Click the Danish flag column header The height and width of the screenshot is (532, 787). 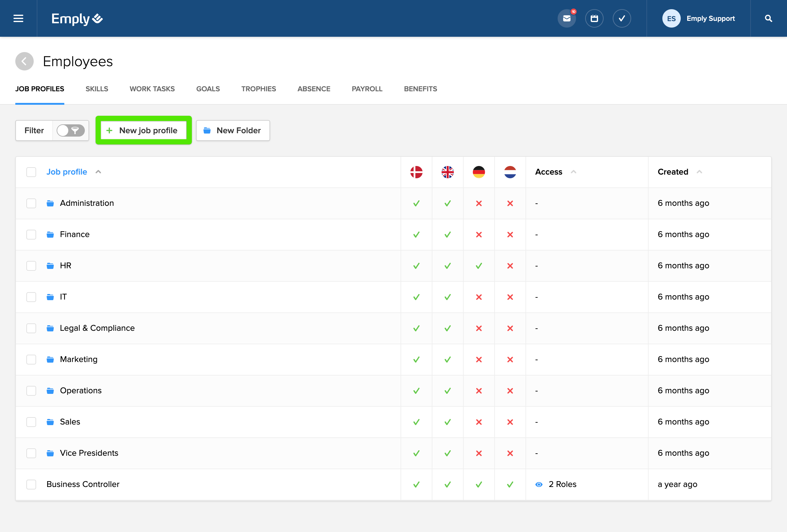click(416, 172)
